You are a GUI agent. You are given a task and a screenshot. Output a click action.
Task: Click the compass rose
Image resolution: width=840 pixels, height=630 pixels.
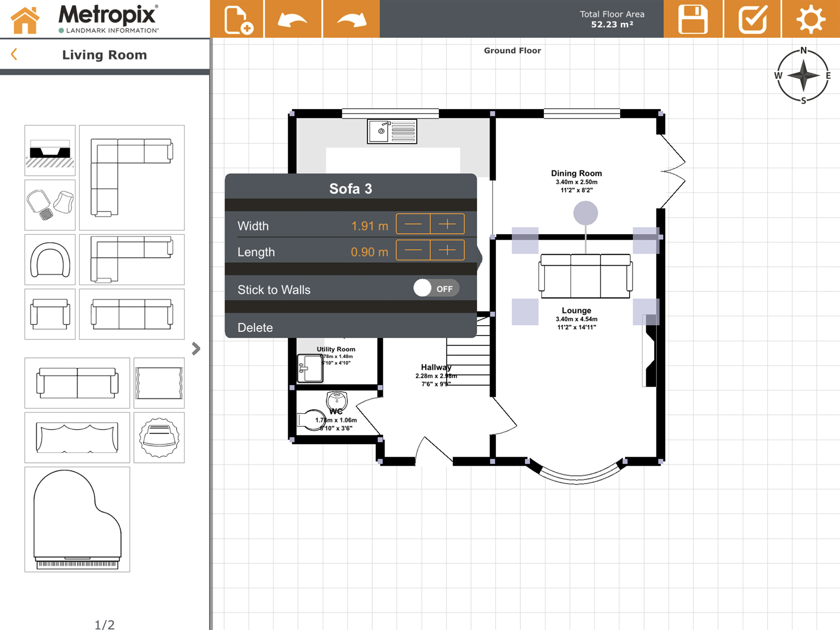click(x=803, y=75)
